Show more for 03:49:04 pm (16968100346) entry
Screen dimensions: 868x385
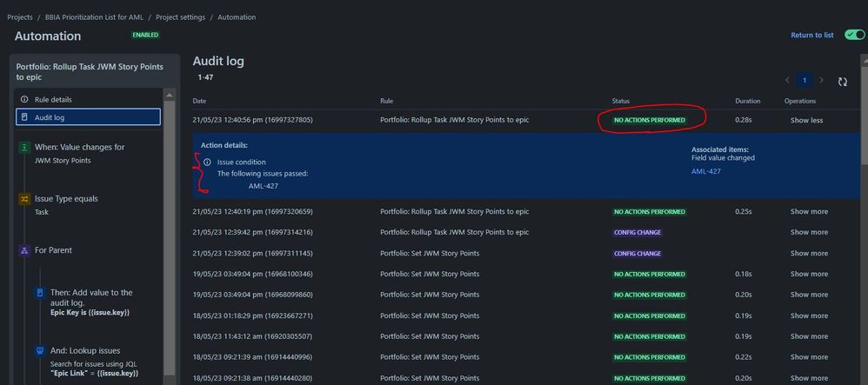pyautogui.click(x=809, y=274)
